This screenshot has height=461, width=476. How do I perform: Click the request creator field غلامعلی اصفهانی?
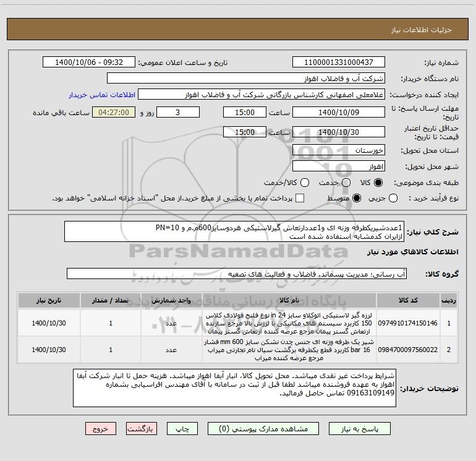pos(261,95)
